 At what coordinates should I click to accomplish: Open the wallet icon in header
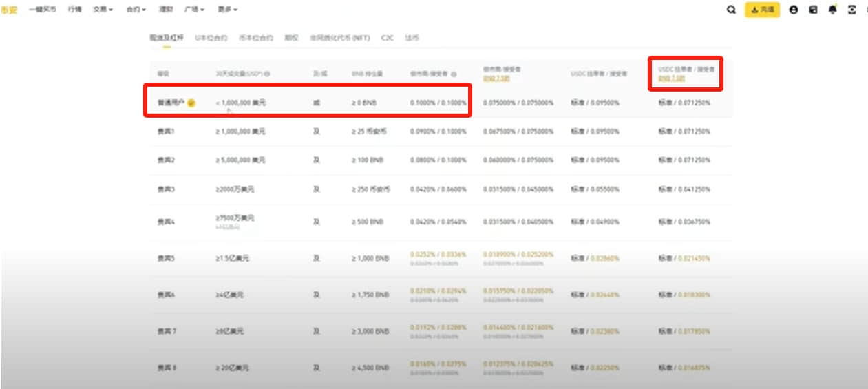813,10
